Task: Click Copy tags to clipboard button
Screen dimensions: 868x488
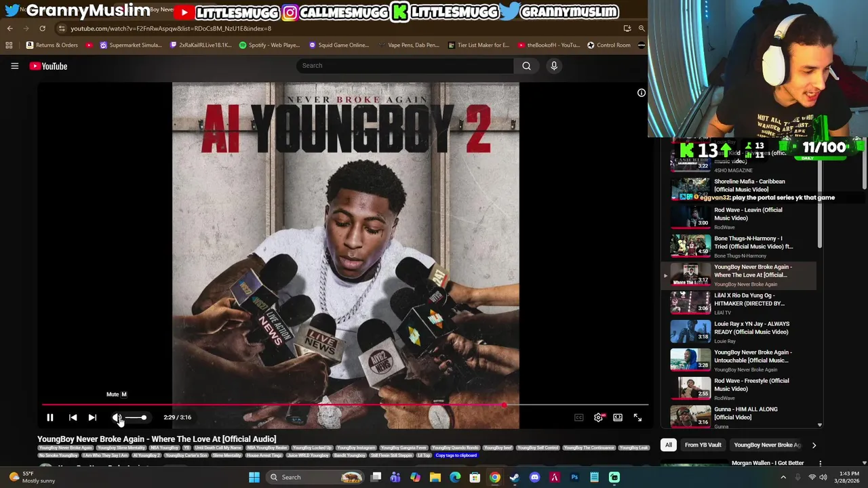Action: (456, 455)
